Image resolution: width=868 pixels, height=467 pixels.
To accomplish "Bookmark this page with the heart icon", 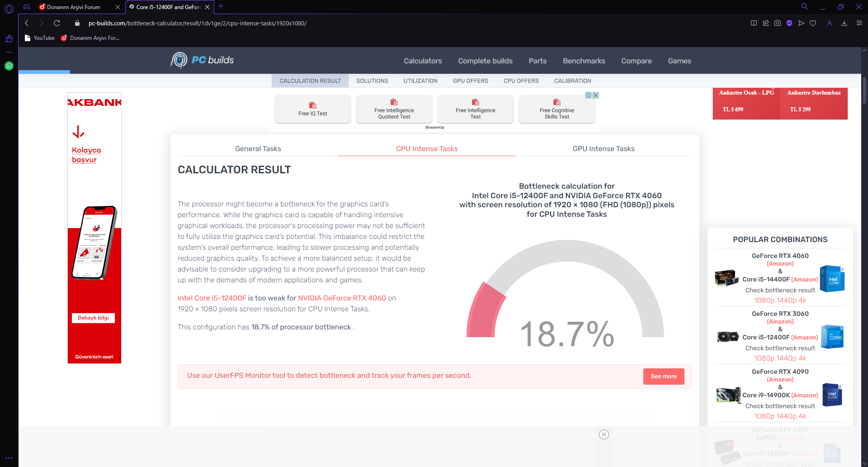I will pyautogui.click(x=813, y=23).
